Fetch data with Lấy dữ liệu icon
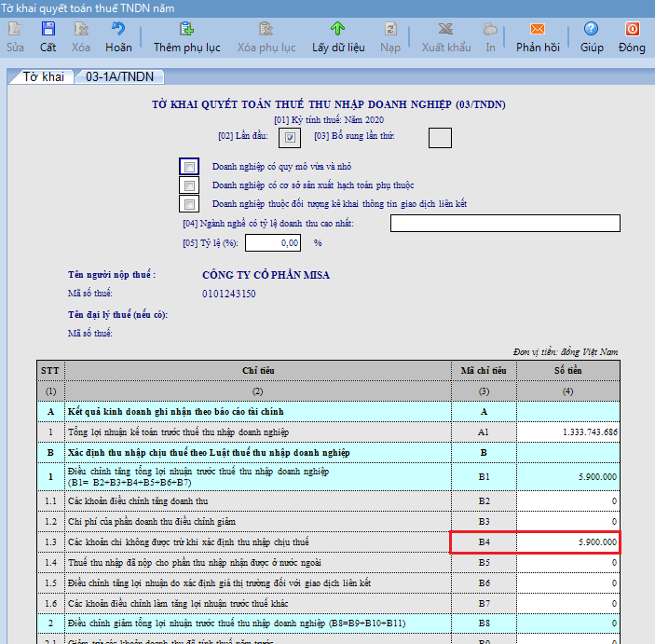The image size is (655, 644). click(x=338, y=29)
